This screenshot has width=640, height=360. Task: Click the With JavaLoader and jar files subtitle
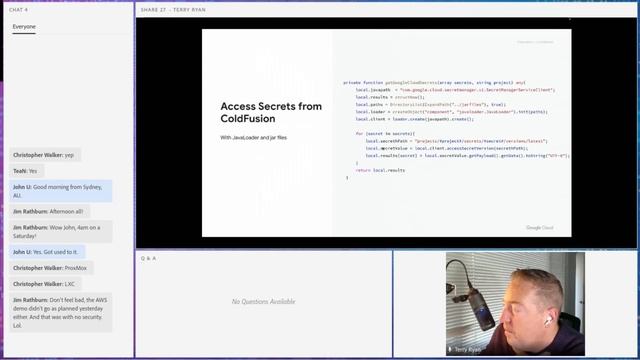[x=253, y=138]
